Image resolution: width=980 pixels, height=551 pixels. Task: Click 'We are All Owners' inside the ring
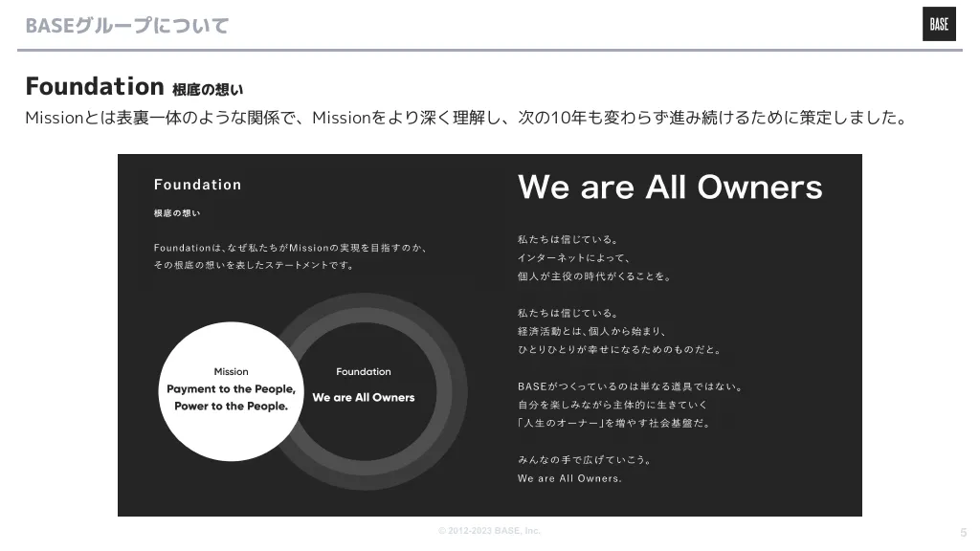[363, 397]
